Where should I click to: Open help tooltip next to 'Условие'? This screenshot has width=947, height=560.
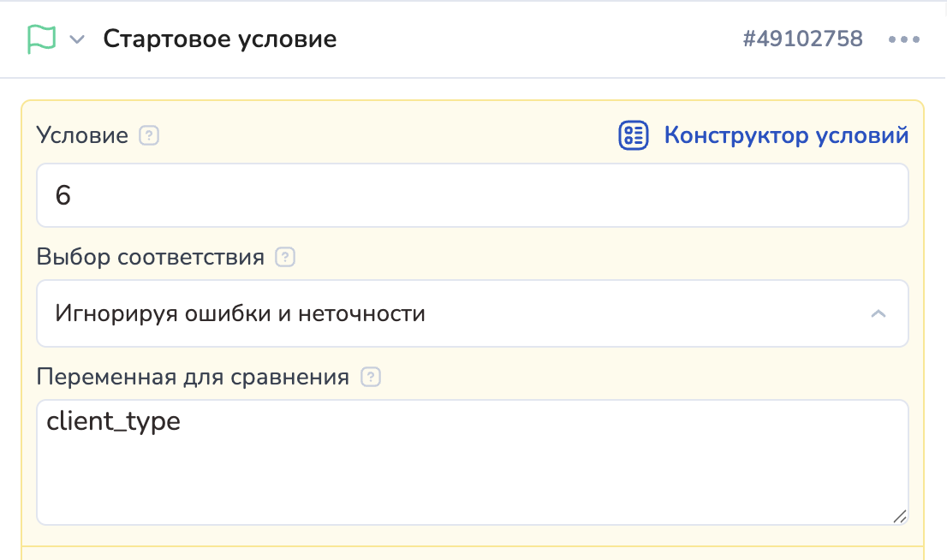pyautogui.click(x=149, y=135)
